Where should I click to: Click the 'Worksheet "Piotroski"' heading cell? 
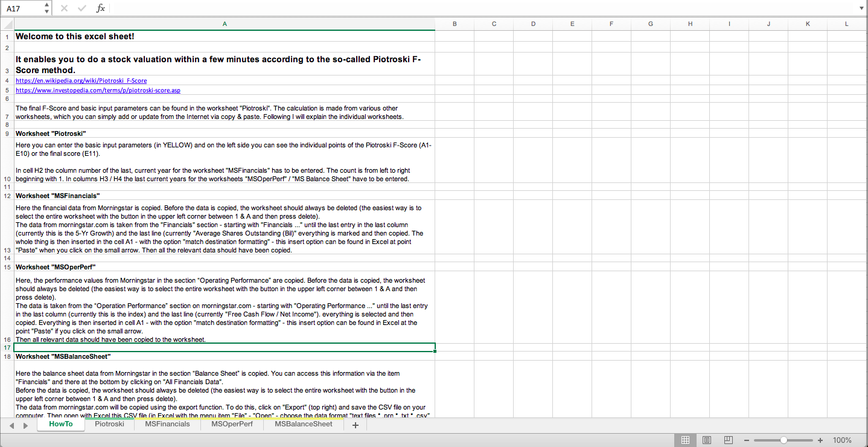[225, 133]
